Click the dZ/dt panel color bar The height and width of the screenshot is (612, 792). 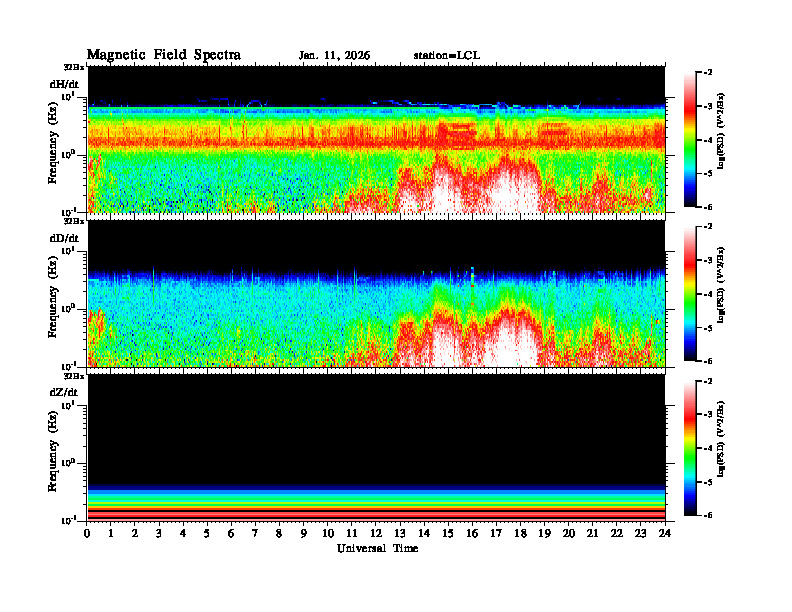[x=690, y=448]
